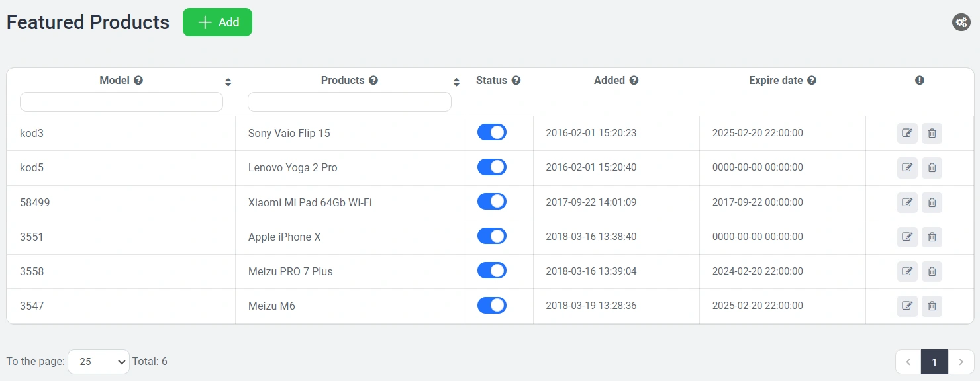Edit the Xiaomi Mi Pad row

coord(907,202)
